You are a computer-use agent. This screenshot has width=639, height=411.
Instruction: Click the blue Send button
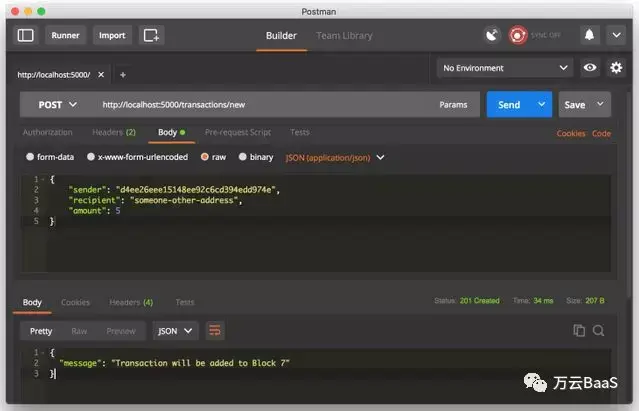[509, 105]
